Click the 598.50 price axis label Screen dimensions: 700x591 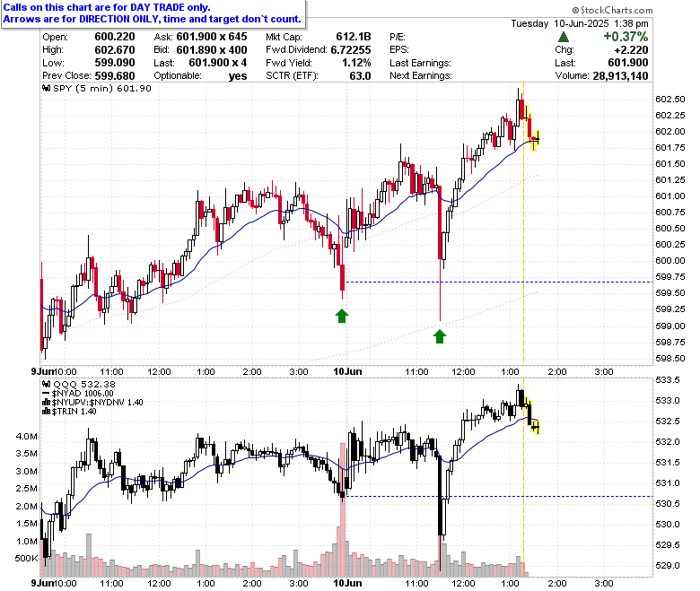[x=670, y=358]
